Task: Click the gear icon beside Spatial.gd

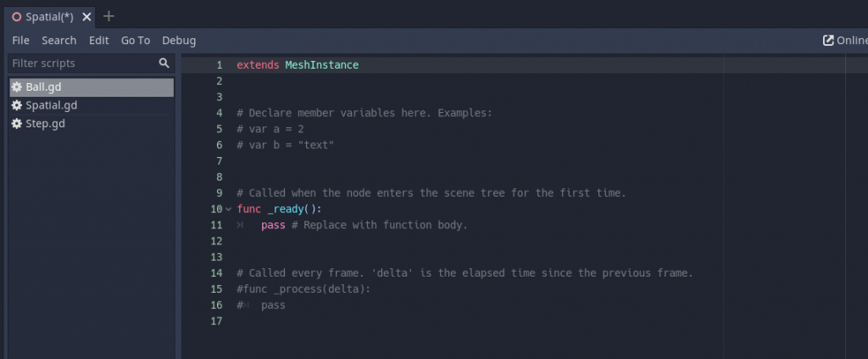Action: [17, 105]
